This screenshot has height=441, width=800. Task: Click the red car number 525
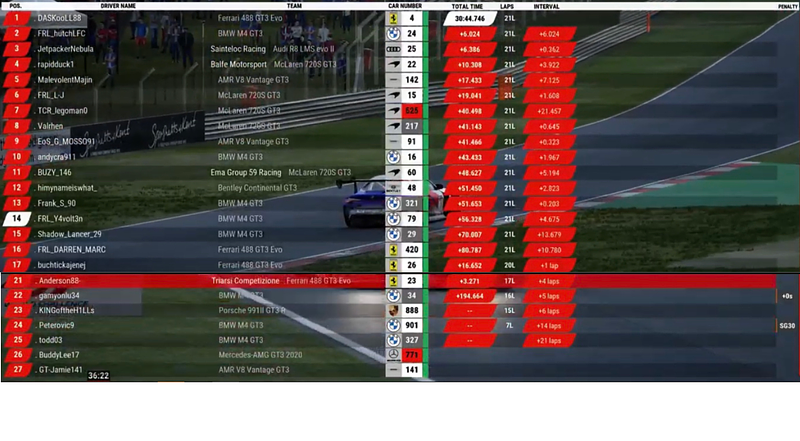tap(412, 111)
